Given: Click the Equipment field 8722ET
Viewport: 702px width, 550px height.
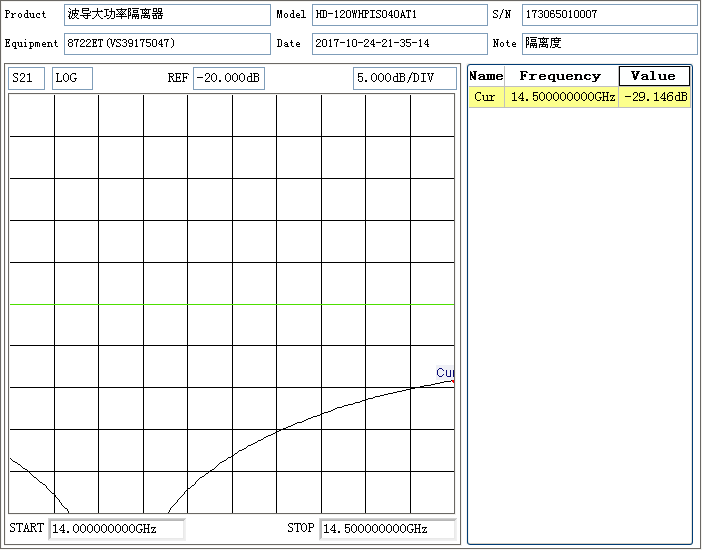Looking at the screenshot, I should pos(167,43).
